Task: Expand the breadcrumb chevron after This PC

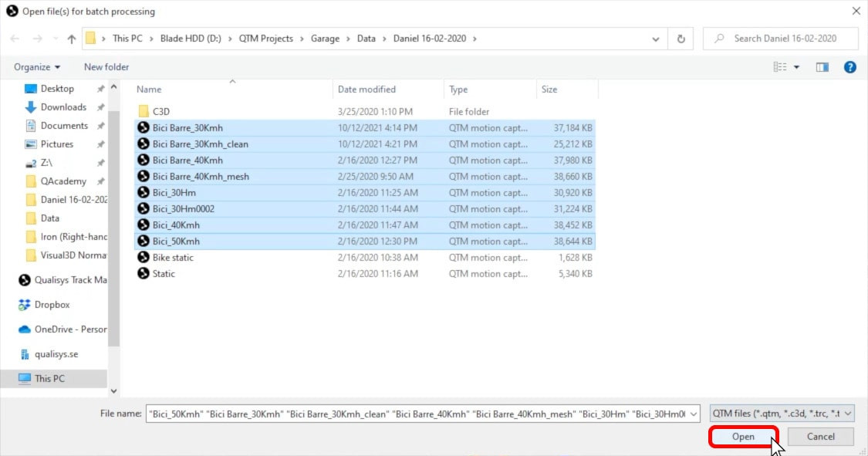Action: click(x=151, y=39)
